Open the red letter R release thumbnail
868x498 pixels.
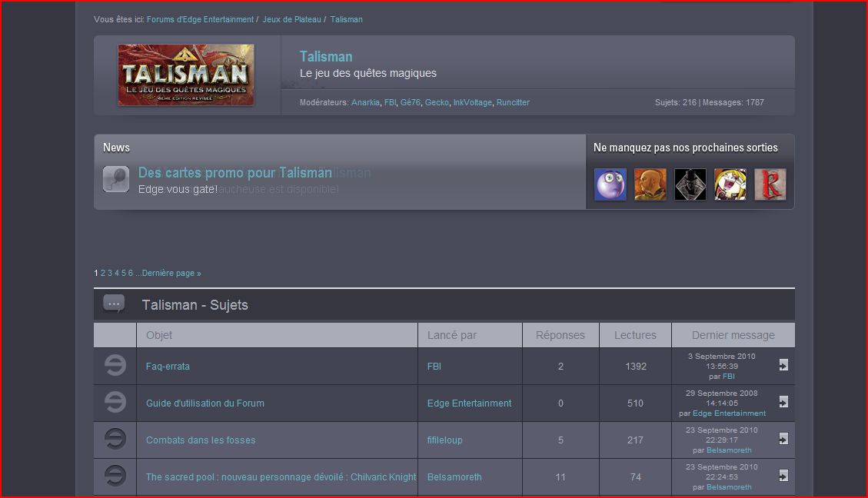point(770,184)
